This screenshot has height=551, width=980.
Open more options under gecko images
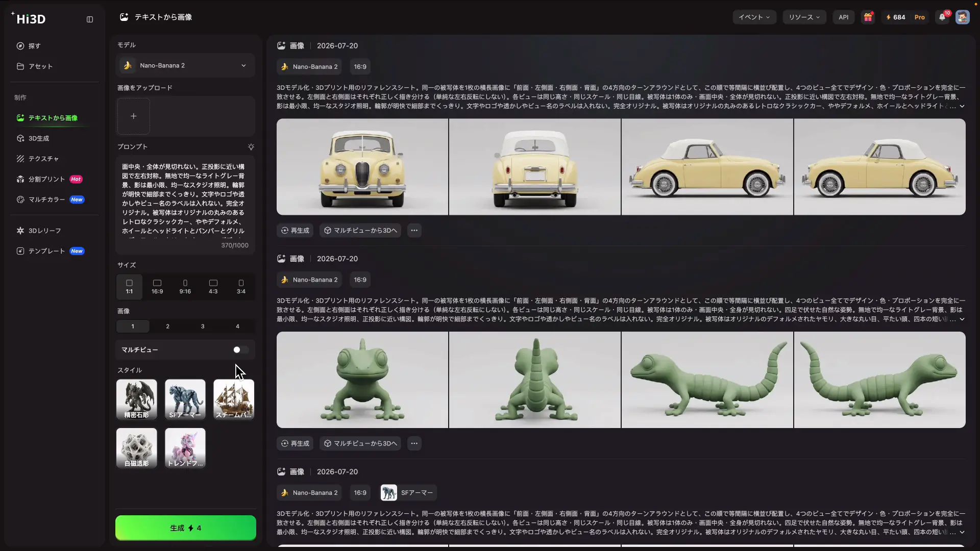[x=414, y=444]
